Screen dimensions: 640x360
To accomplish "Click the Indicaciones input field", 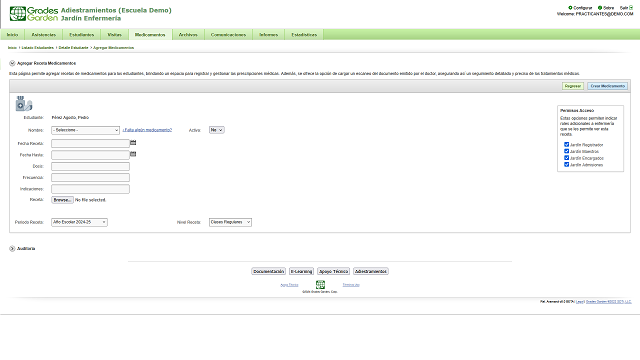I will [90, 189].
